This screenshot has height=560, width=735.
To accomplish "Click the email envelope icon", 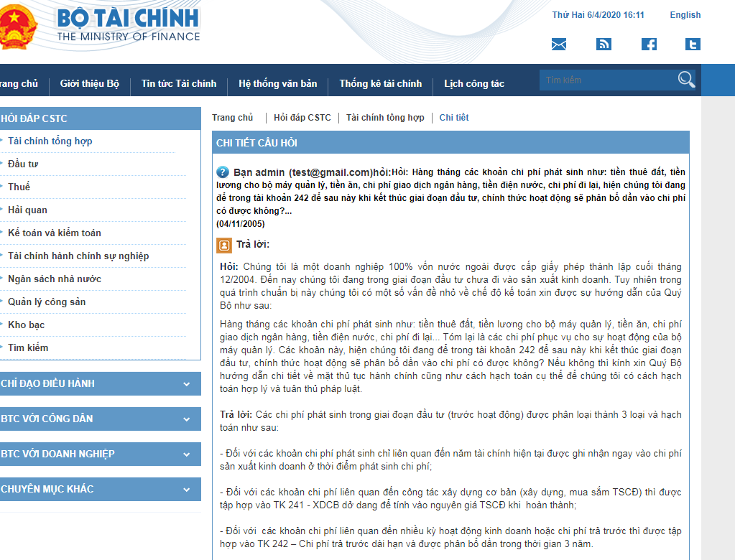I will pyautogui.click(x=559, y=45).
